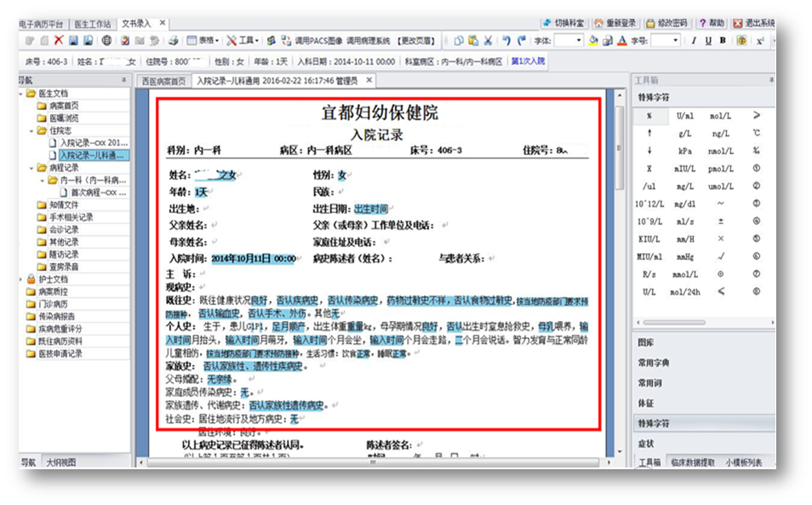The image size is (812, 505).
Task: Click the printer icon in the toolbar
Action: (173, 40)
